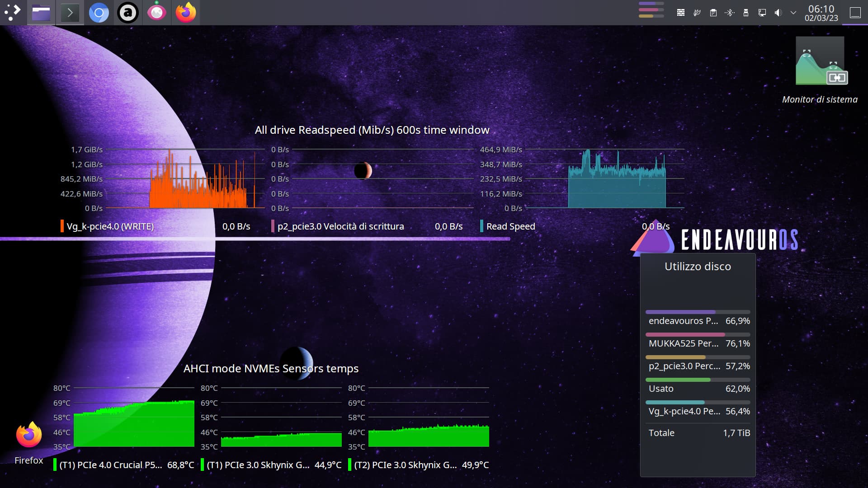Click the Bluetooth tray icon
Image resolution: width=868 pixels, height=488 pixels.
730,13
